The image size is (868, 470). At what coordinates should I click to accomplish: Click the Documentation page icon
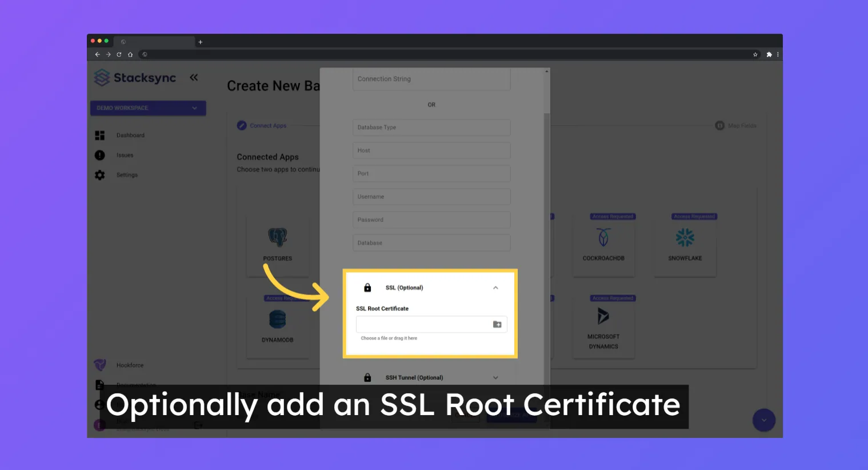coord(99,384)
